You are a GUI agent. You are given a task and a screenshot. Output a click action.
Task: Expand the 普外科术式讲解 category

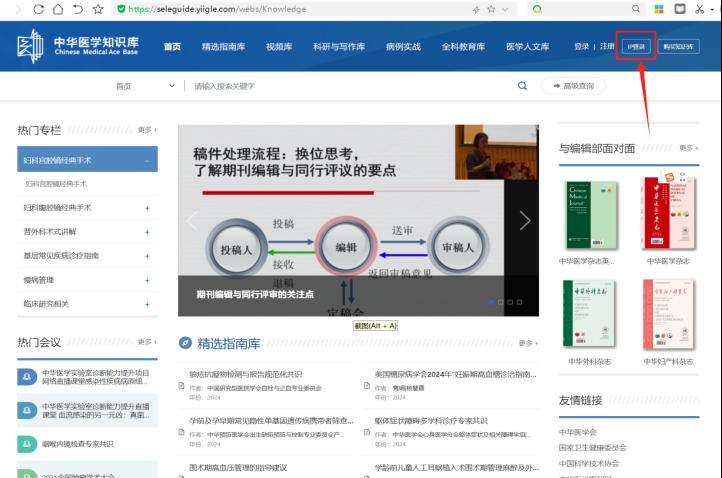(x=147, y=232)
